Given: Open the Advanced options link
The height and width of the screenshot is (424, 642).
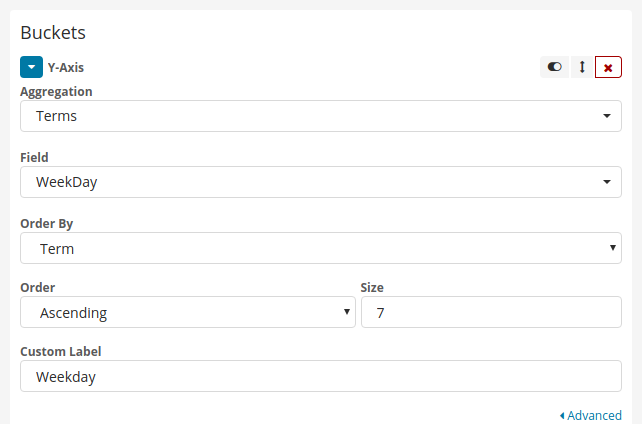Looking at the screenshot, I should tap(594, 415).
